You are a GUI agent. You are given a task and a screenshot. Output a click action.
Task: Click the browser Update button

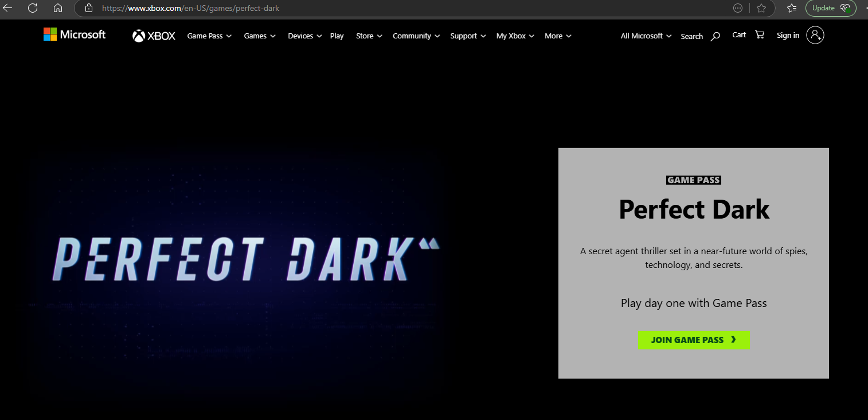[x=831, y=8]
